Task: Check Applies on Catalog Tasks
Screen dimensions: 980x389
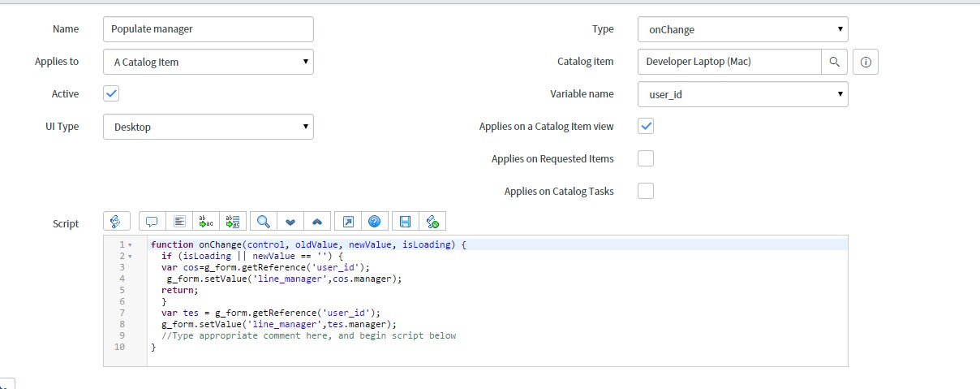Action: (646, 191)
